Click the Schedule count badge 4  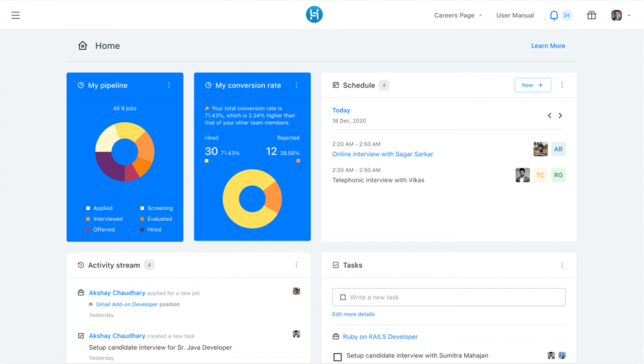[384, 85]
